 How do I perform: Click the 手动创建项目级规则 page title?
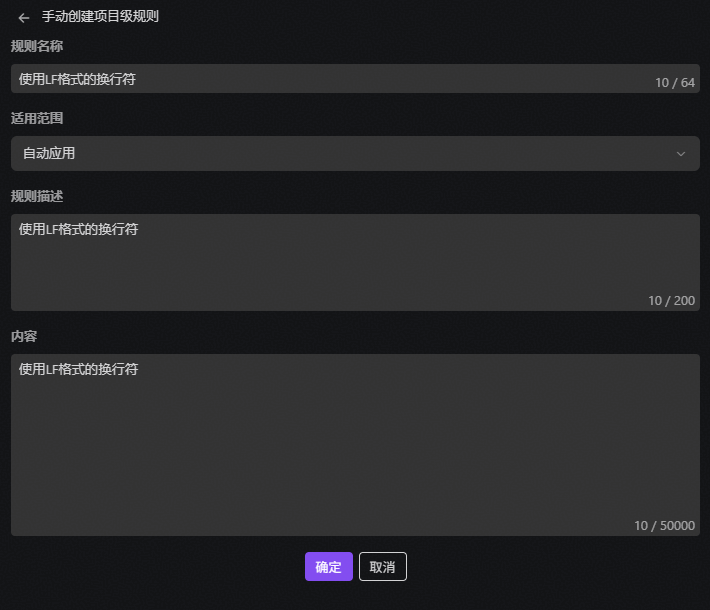click(x=100, y=16)
